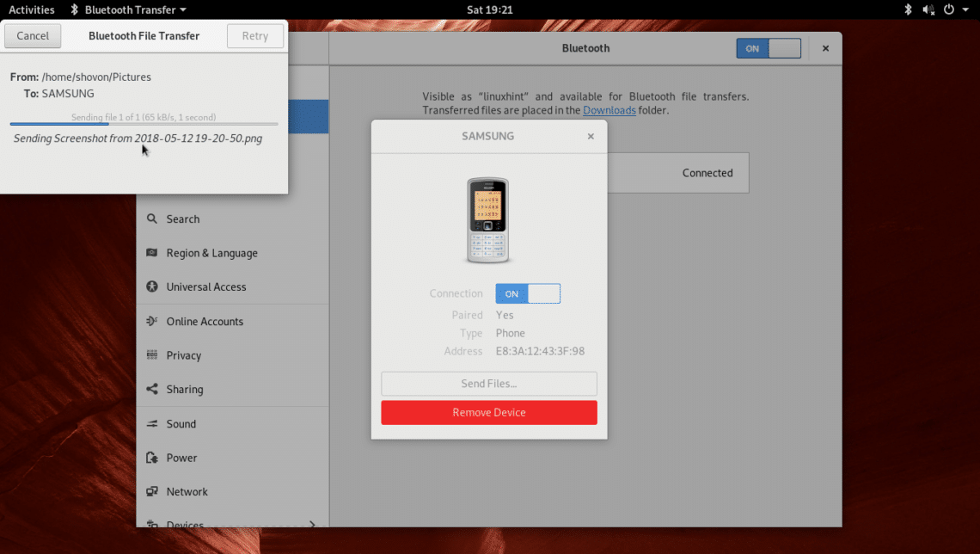Screen dimensions: 980x554
Task: Click the Sharing icon in sidebar
Action: click(x=151, y=389)
